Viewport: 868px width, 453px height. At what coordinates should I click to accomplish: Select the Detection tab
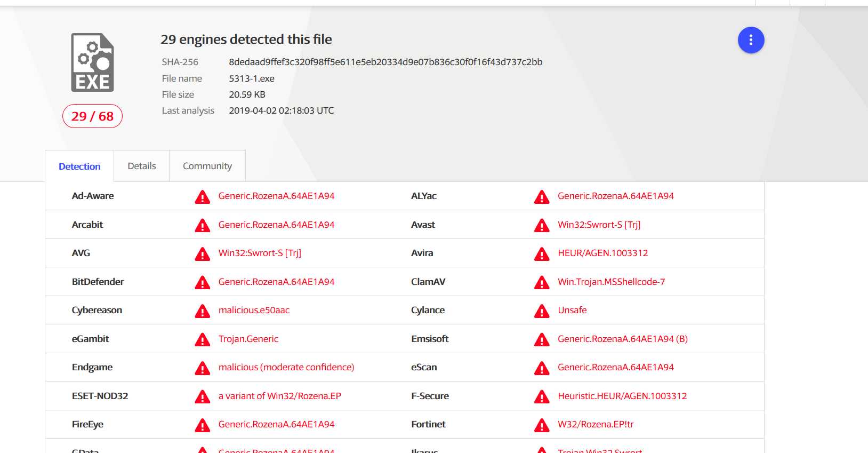[x=79, y=166]
